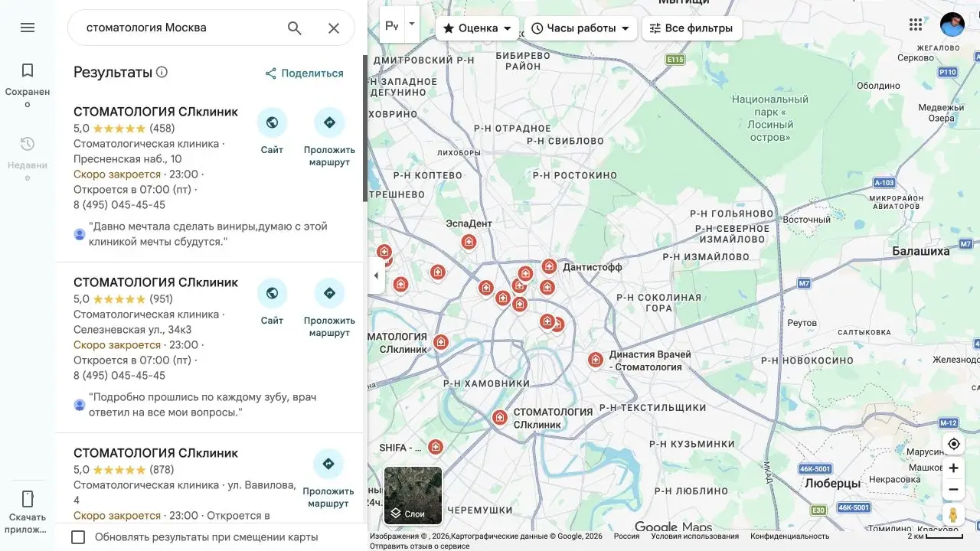Click the Люберцы city label

(x=833, y=484)
